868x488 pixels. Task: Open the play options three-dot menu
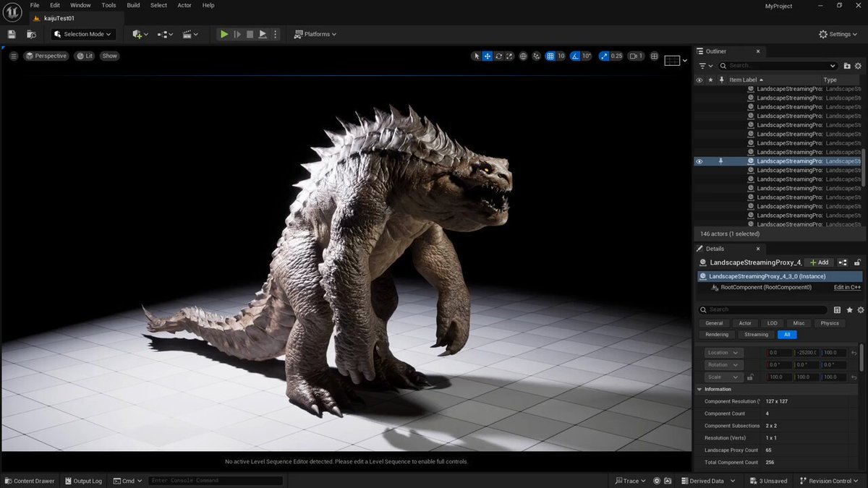pyautogui.click(x=275, y=34)
